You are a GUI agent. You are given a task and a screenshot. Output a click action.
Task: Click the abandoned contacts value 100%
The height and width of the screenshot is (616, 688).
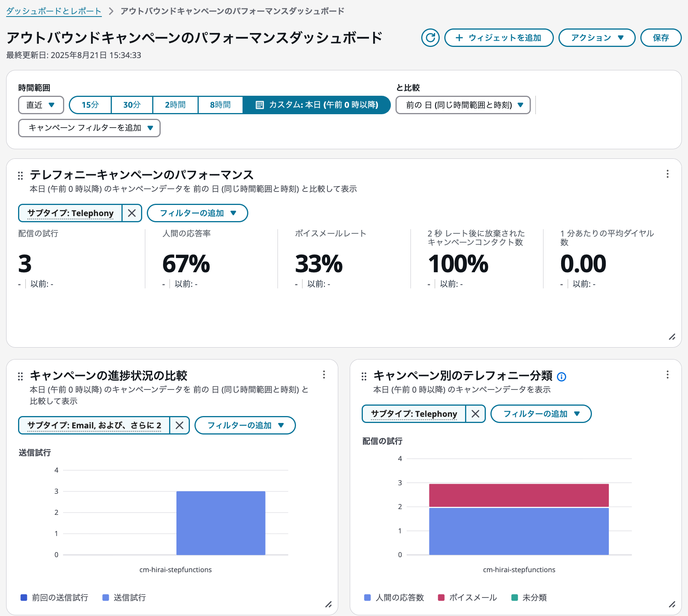click(x=458, y=264)
